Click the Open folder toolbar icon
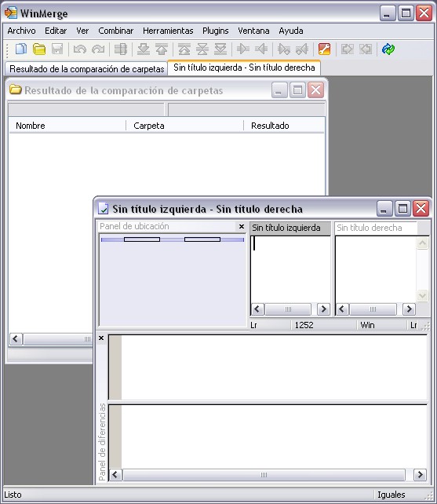Screen dimensions: 437x504 tap(39, 49)
